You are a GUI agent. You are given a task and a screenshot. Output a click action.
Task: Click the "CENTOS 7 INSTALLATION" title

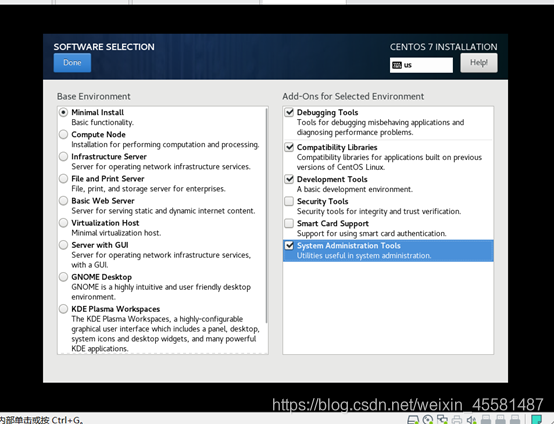(443, 47)
